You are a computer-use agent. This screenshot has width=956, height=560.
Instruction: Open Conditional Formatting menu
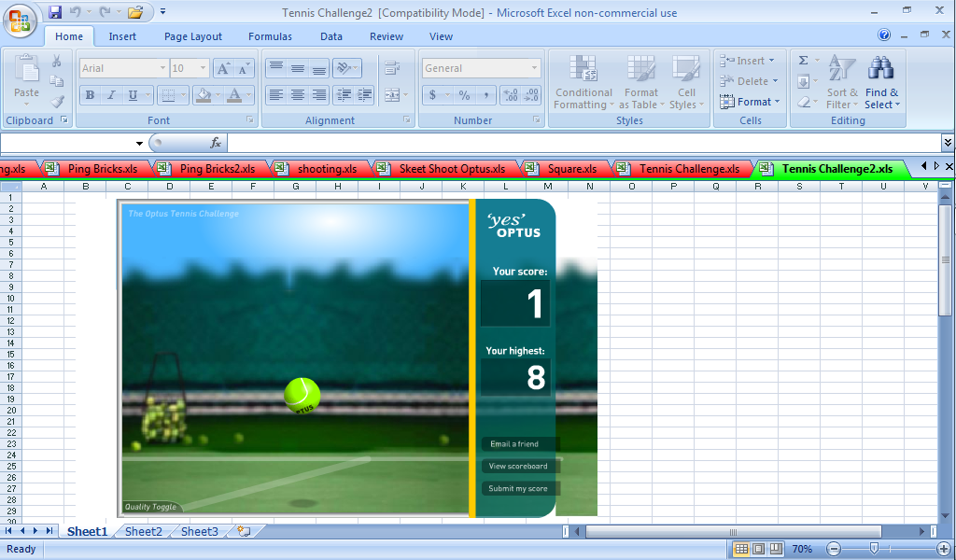pyautogui.click(x=583, y=82)
